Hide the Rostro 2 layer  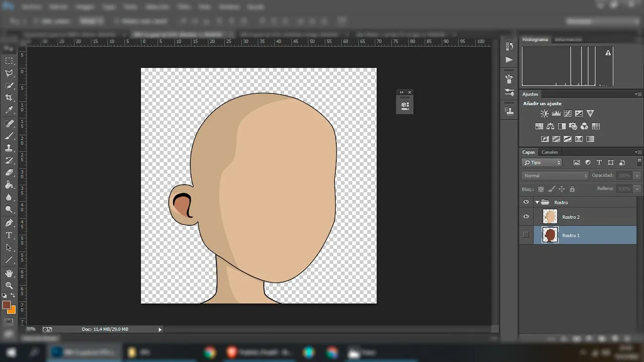pos(526,217)
